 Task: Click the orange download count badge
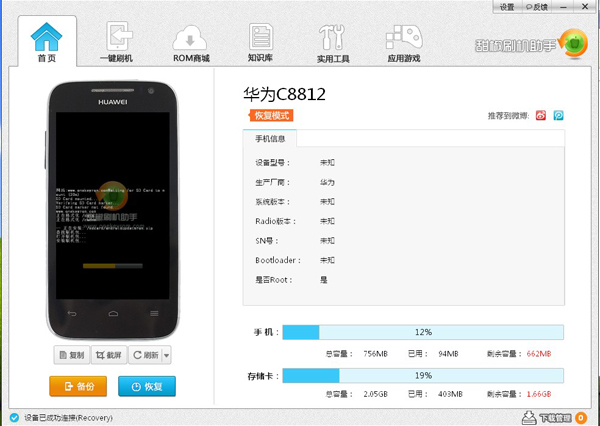click(x=581, y=418)
